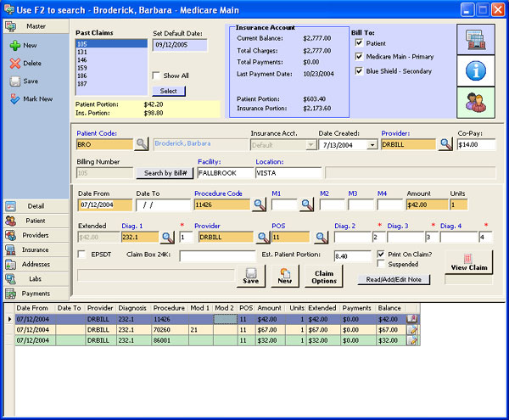Switch to the Insurance tab

coord(35,249)
